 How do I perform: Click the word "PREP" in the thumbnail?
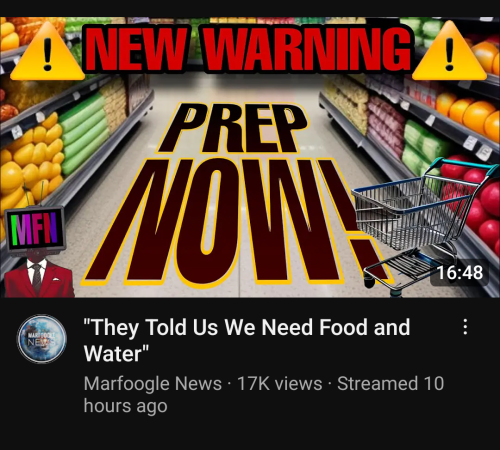click(233, 128)
